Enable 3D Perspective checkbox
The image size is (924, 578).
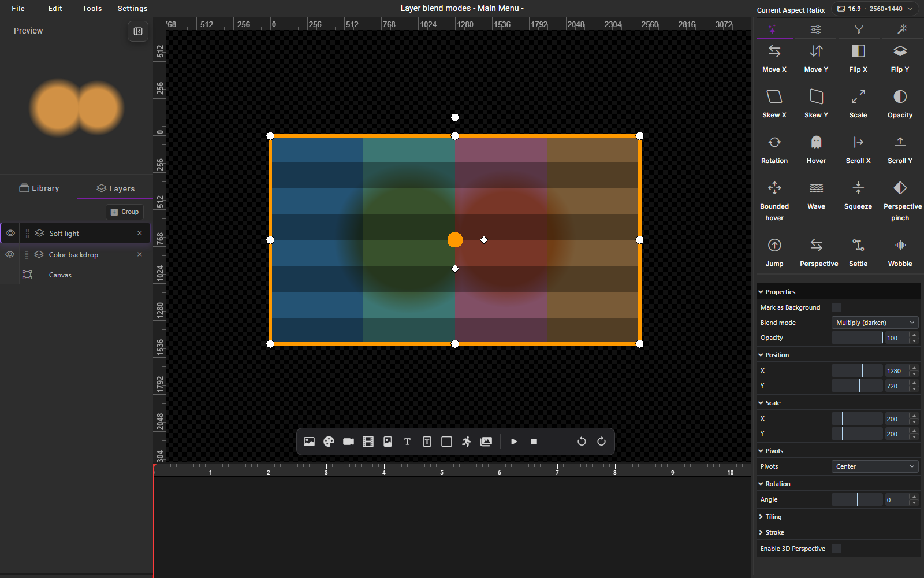pos(836,549)
